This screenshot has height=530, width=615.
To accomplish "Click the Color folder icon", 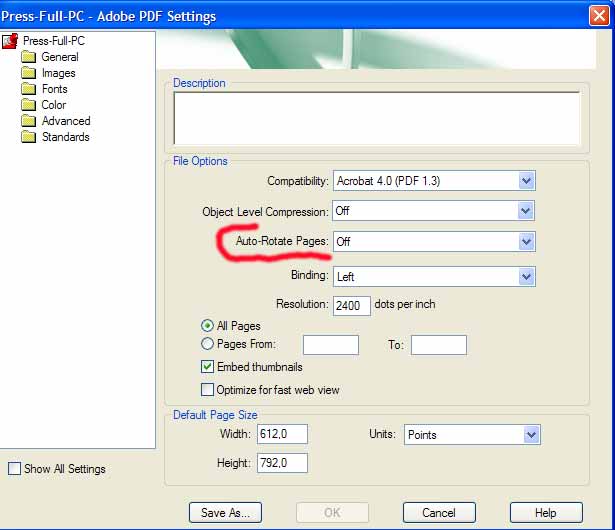I will pyautogui.click(x=29, y=105).
